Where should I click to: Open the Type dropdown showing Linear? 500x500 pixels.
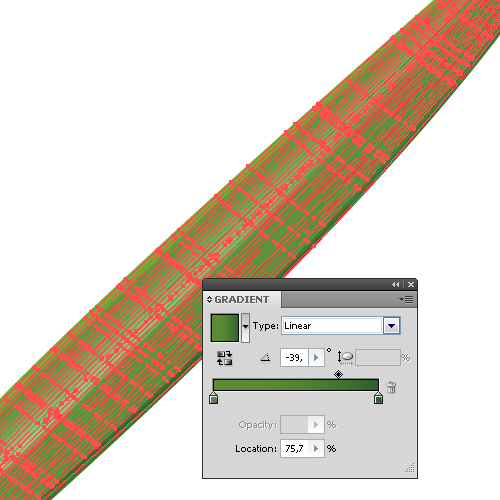pyautogui.click(x=341, y=326)
